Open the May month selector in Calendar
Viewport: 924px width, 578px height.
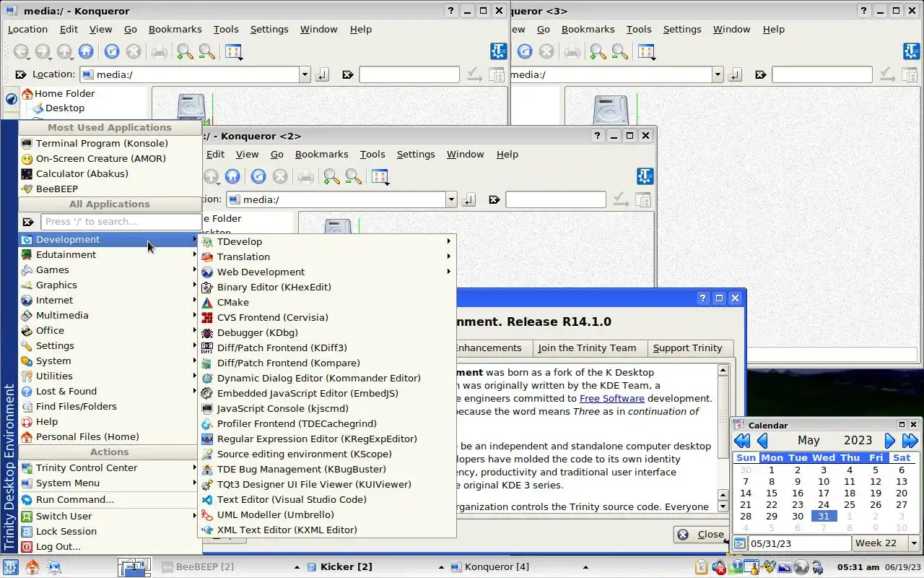pos(808,441)
